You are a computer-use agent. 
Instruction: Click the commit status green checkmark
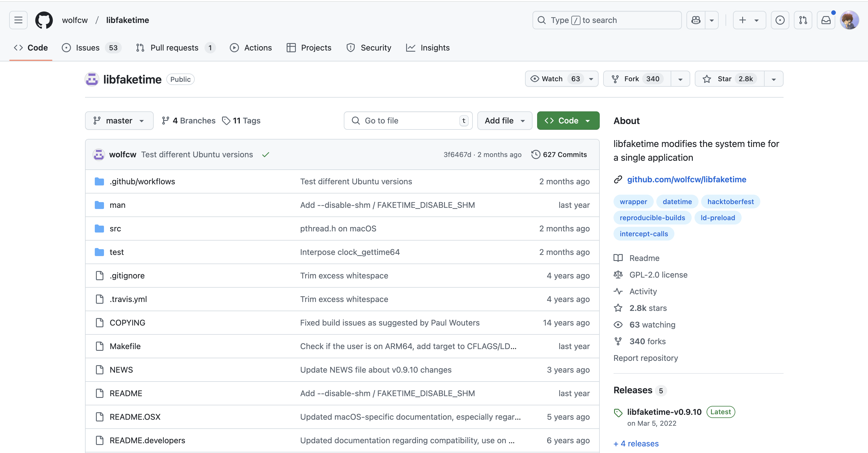tap(265, 155)
